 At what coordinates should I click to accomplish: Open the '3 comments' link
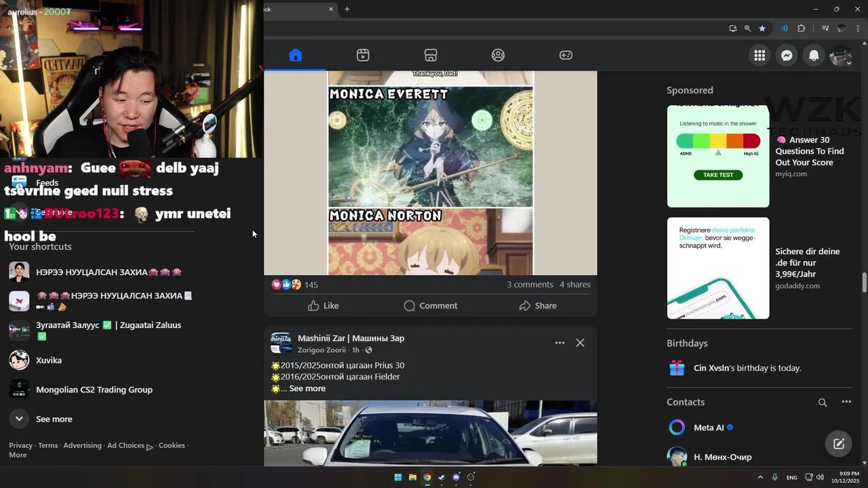pyautogui.click(x=530, y=285)
